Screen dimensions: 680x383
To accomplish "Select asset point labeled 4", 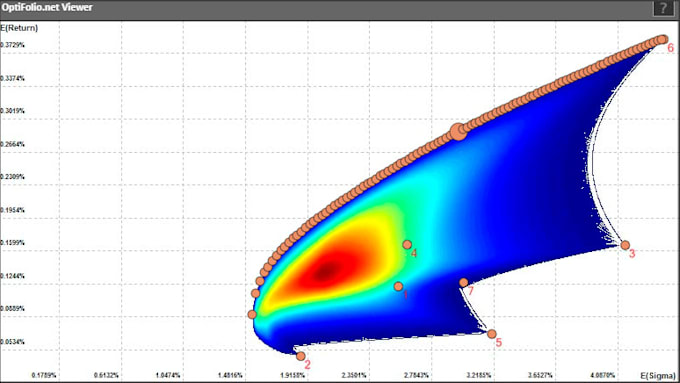I will coord(407,245).
